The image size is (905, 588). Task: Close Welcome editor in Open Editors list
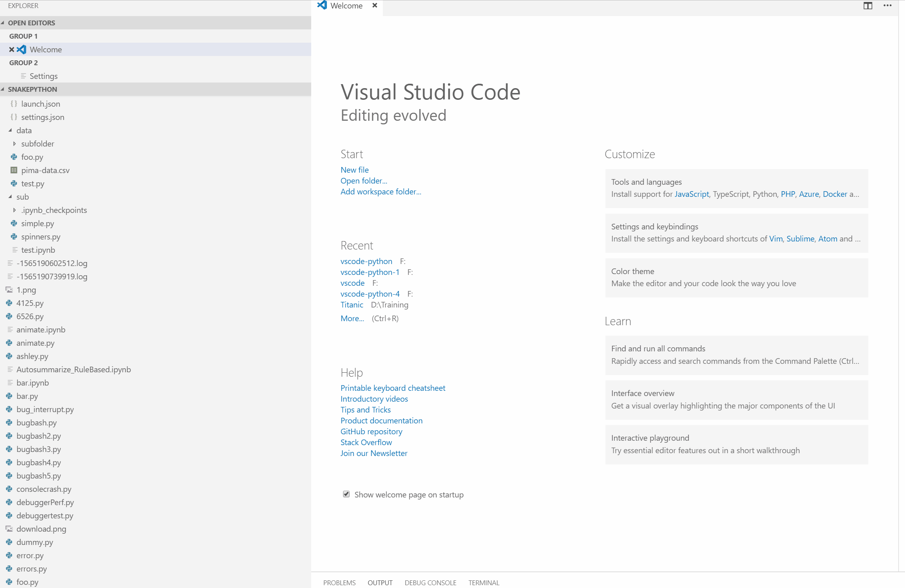(x=12, y=50)
